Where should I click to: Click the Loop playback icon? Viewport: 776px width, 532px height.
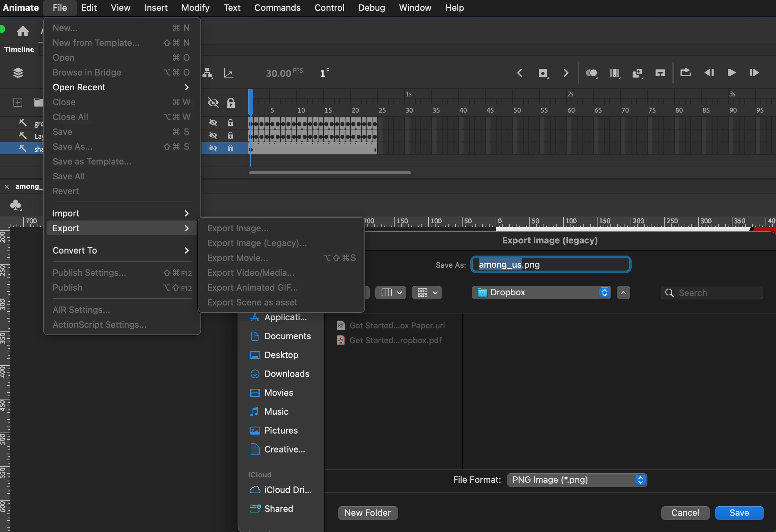(x=686, y=73)
